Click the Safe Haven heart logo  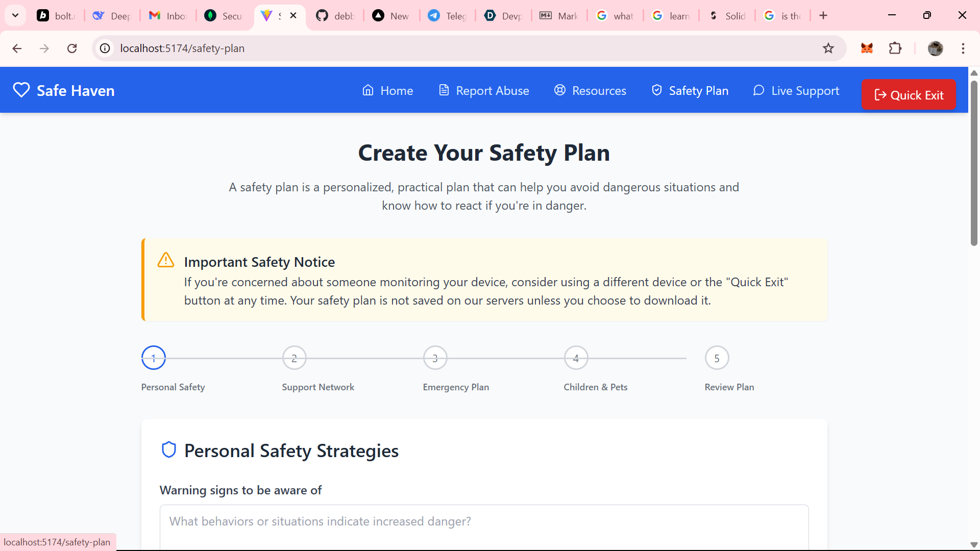tap(21, 90)
